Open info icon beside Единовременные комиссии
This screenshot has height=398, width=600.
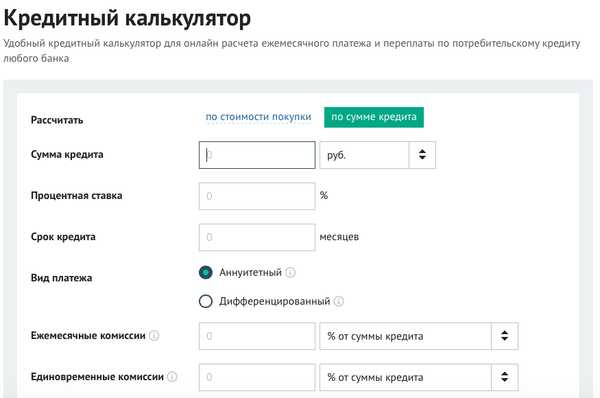click(x=172, y=377)
